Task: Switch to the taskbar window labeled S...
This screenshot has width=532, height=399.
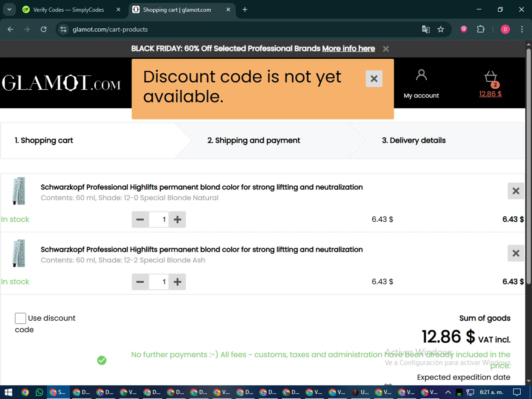Action: 58,392
